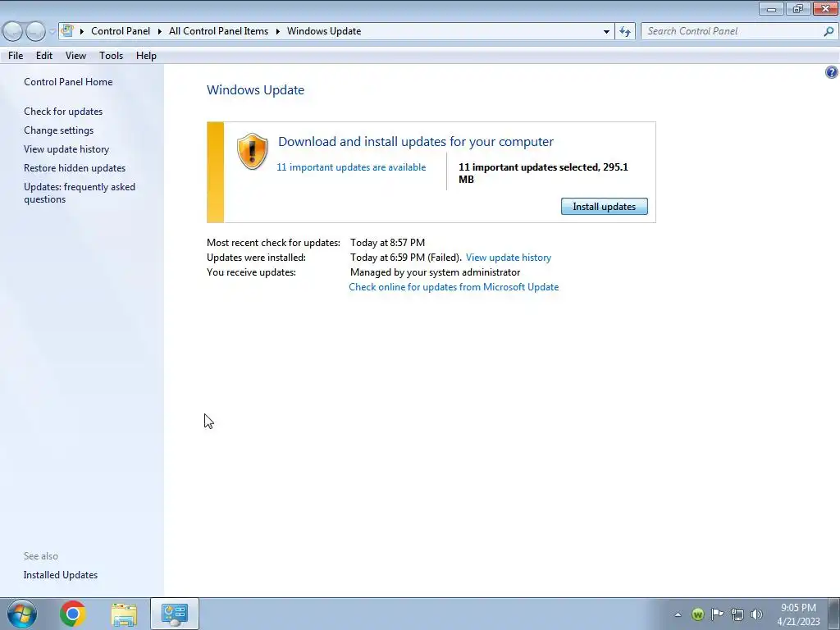Open Updates: frequently asked questions

coord(80,193)
